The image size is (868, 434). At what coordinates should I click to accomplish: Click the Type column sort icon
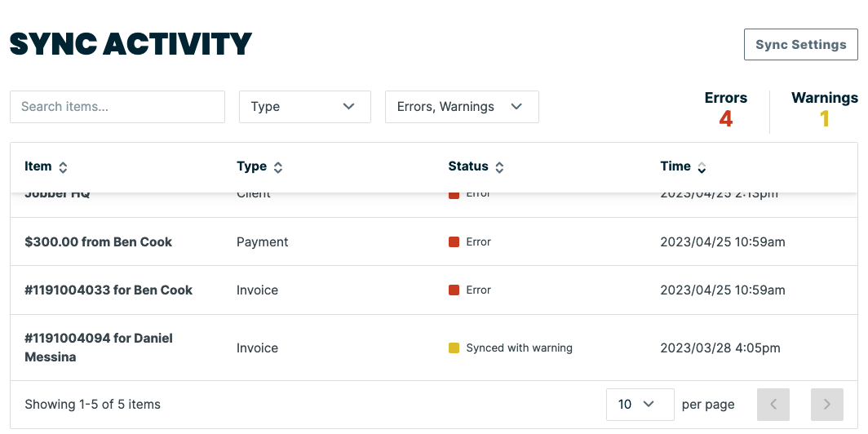[x=278, y=167]
